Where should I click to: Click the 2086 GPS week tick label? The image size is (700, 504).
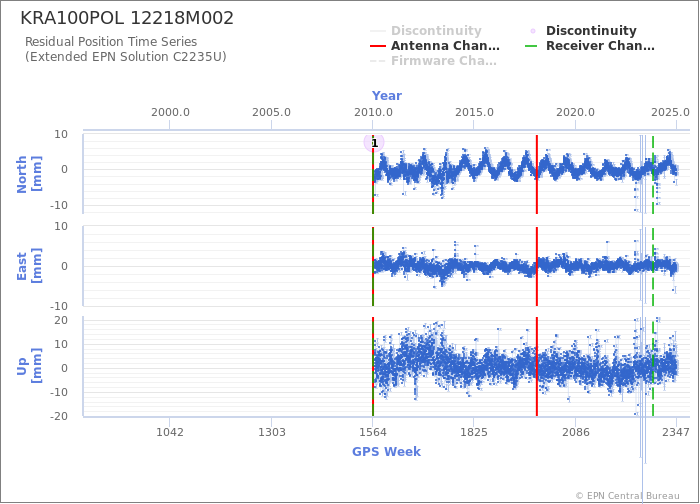[575, 432]
